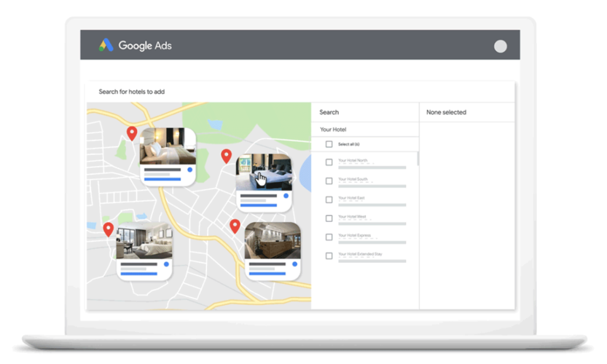Viewport: 607px width, 364px height.
Task: Click the Your Hotel group header
Action: point(334,130)
